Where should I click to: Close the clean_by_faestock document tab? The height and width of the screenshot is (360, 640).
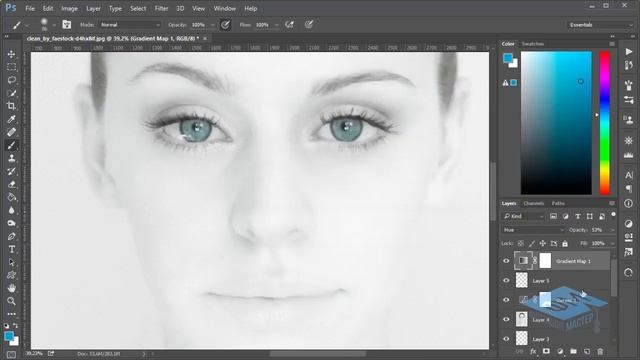point(205,38)
